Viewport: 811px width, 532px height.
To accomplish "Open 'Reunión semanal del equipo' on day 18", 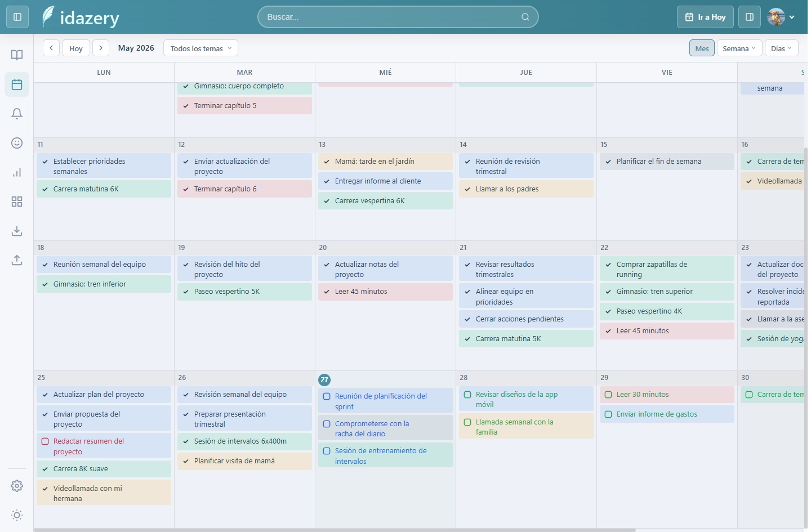I will click(x=104, y=265).
